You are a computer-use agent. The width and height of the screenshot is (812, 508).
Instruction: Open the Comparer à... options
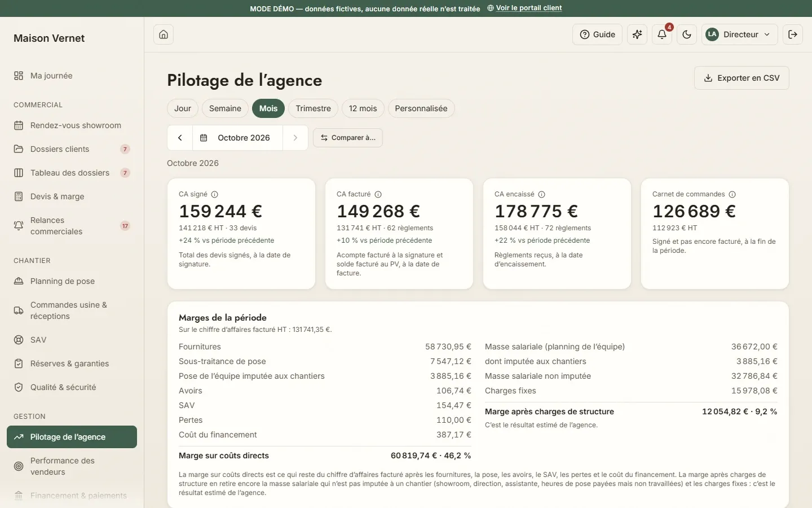(x=348, y=138)
